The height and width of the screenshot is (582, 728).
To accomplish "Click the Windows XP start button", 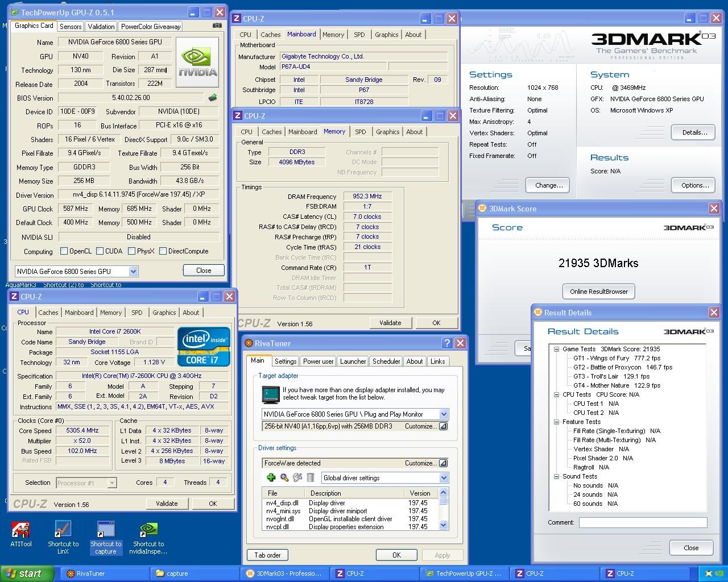I will [x=27, y=573].
